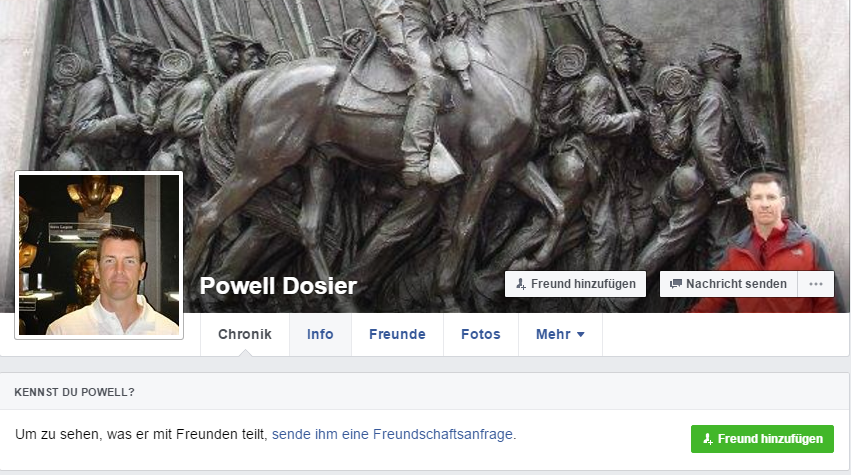This screenshot has width=851, height=475.
Task: Click the Nachricht senden button
Action: pos(728,284)
